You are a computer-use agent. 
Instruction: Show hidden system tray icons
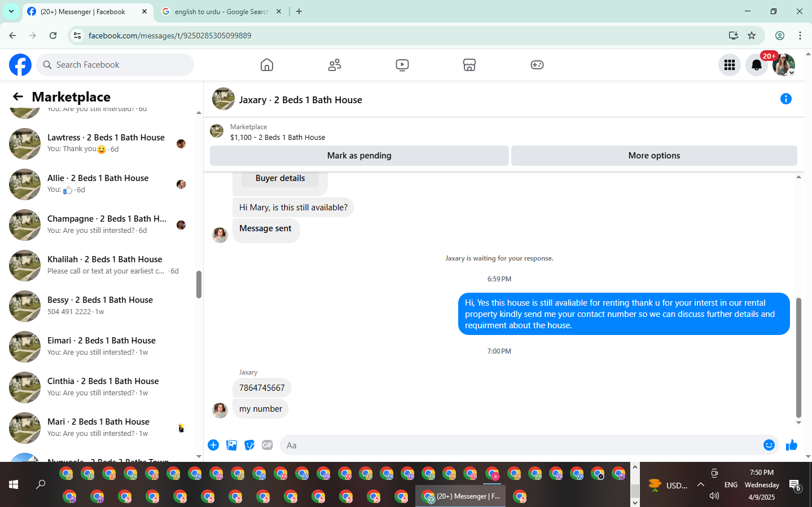point(701,484)
